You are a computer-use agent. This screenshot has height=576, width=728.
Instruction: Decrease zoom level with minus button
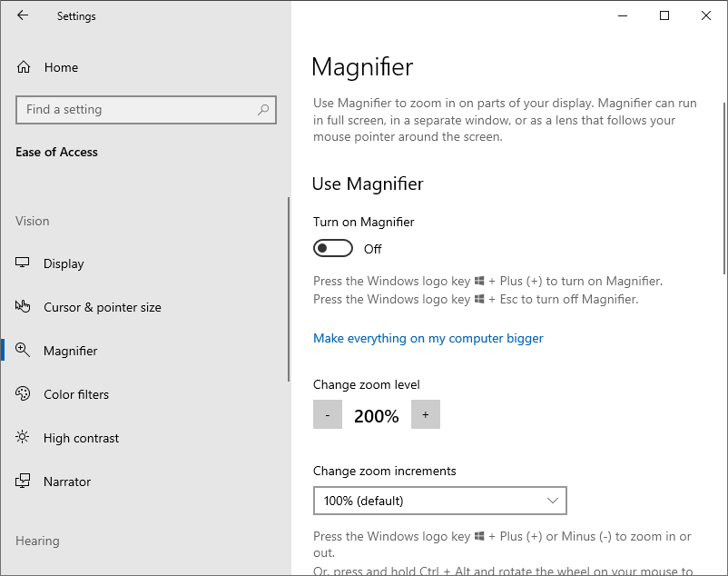(328, 414)
